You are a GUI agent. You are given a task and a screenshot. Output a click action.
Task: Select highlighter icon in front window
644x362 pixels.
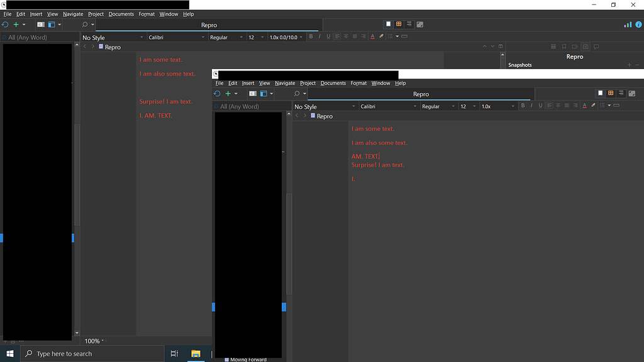(x=593, y=106)
